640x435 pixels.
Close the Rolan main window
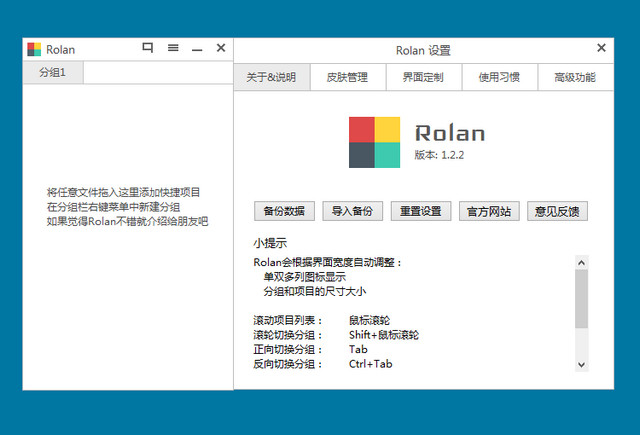221,48
